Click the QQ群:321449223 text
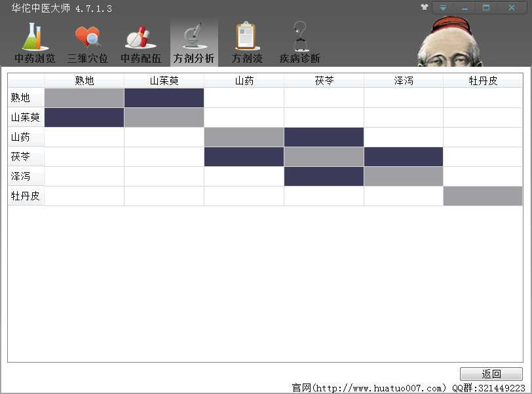 pyautogui.click(x=489, y=388)
